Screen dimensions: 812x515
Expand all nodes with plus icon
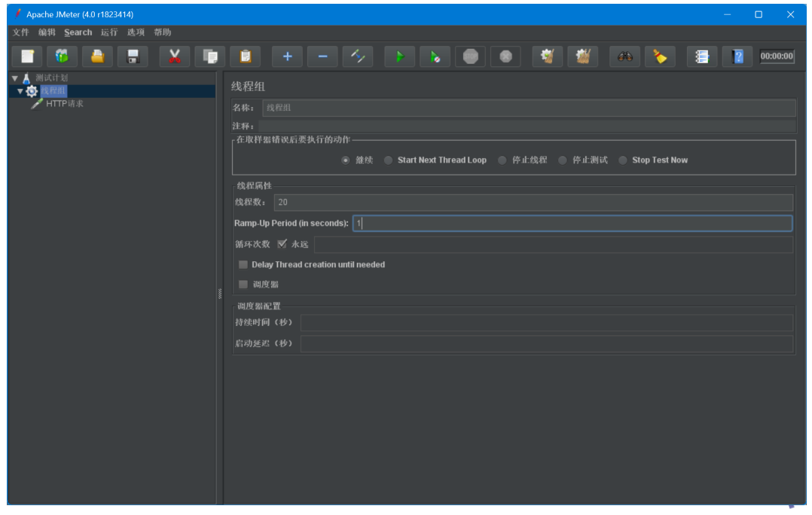[287, 56]
